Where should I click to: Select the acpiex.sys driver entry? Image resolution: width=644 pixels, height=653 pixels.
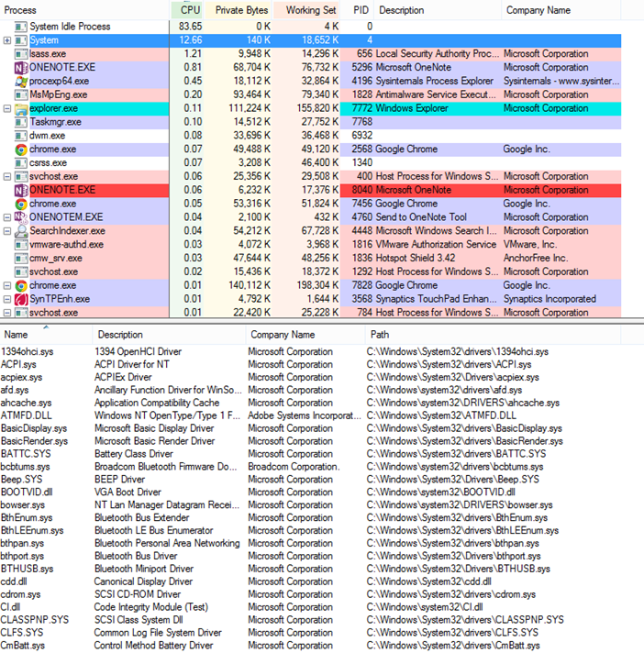(310, 378)
